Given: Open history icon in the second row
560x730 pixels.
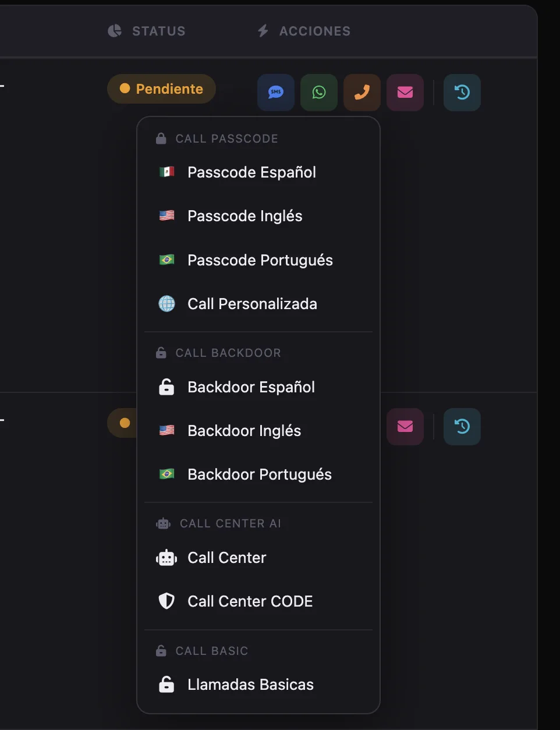Looking at the screenshot, I should click(462, 426).
